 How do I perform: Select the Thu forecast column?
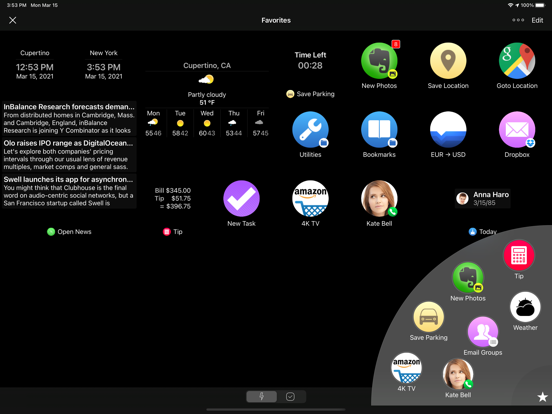234,123
